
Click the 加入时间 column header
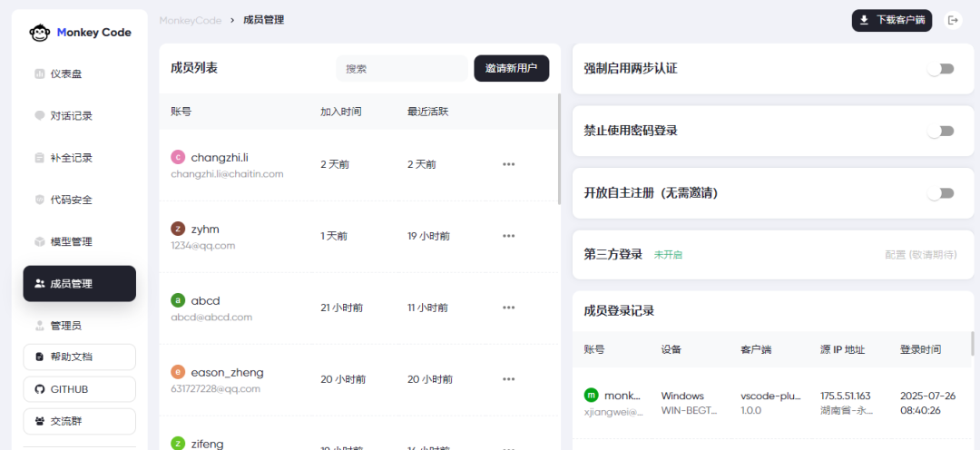(x=340, y=112)
